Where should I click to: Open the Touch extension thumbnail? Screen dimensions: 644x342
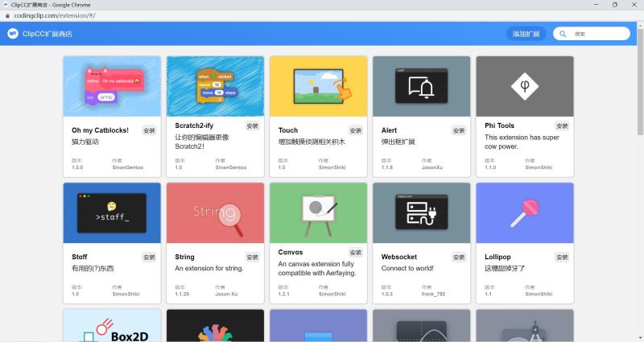click(x=318, y=86)
